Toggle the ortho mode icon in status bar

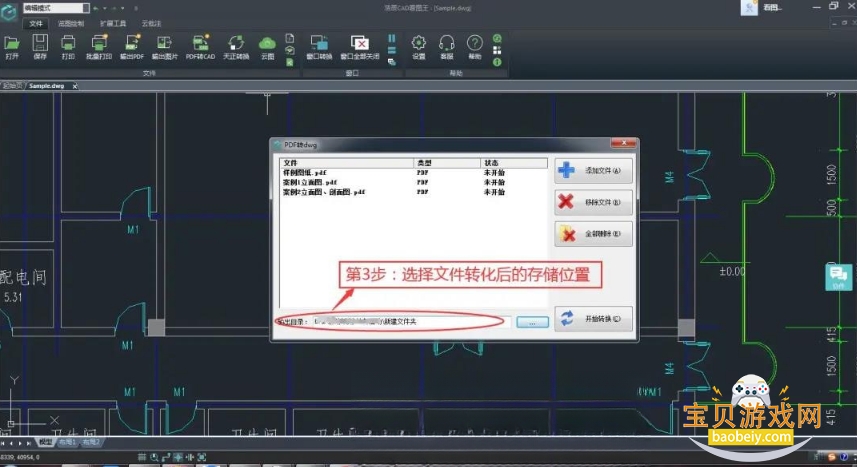click(166, 457)
